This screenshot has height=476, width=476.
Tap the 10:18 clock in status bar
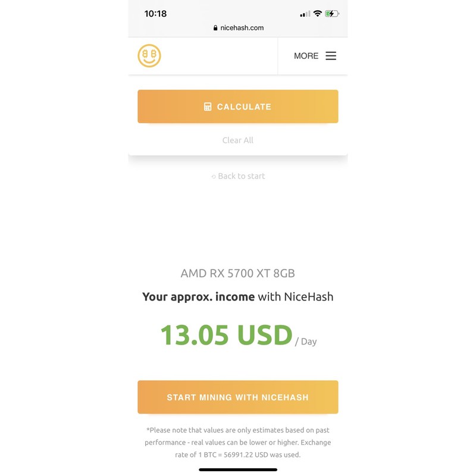155,14
